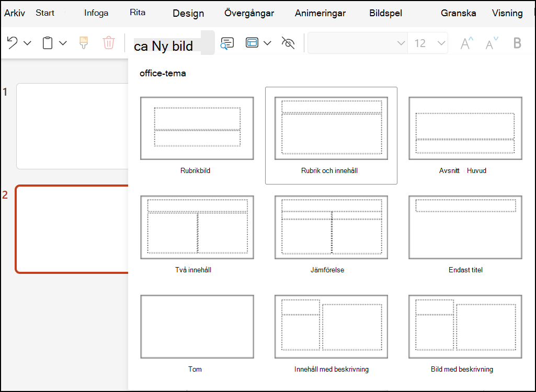Toggle the Hide slide eye icon
Screen dimensions: 536x392
click(288, 43)
